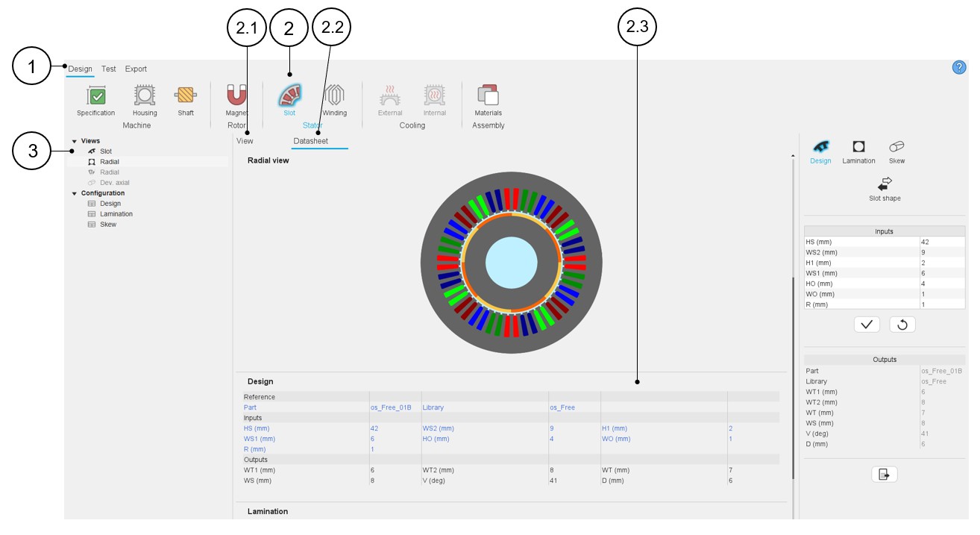The image size is (980, 535).
Task: Open the blue help question mark
Action: pos(959,68)
